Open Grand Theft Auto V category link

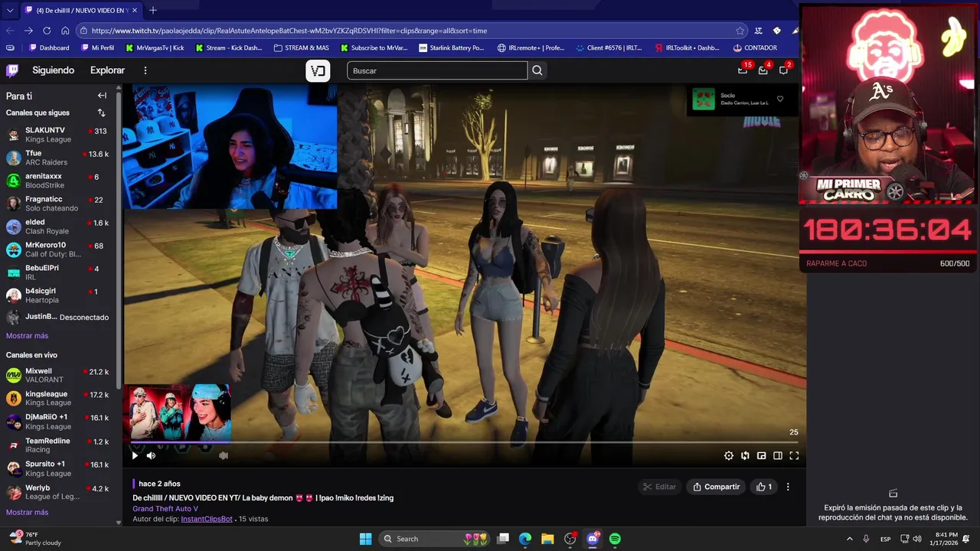coord(165,509)
